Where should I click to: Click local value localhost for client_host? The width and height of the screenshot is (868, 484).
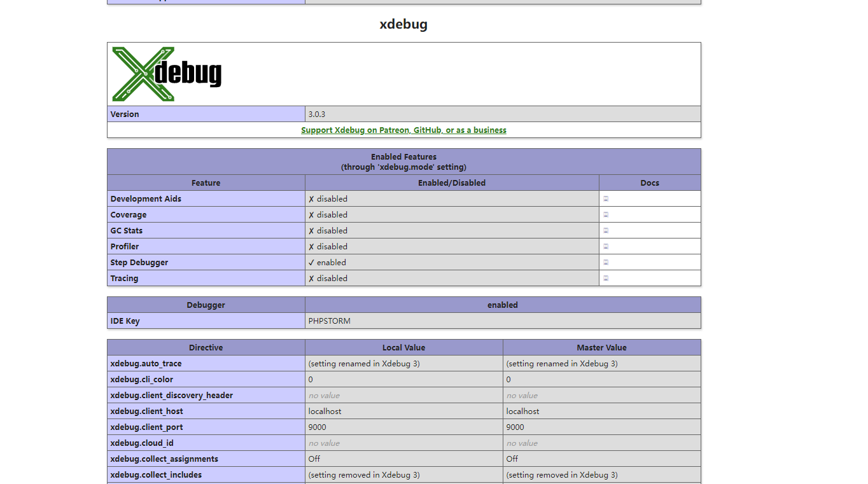pos(325,411)
